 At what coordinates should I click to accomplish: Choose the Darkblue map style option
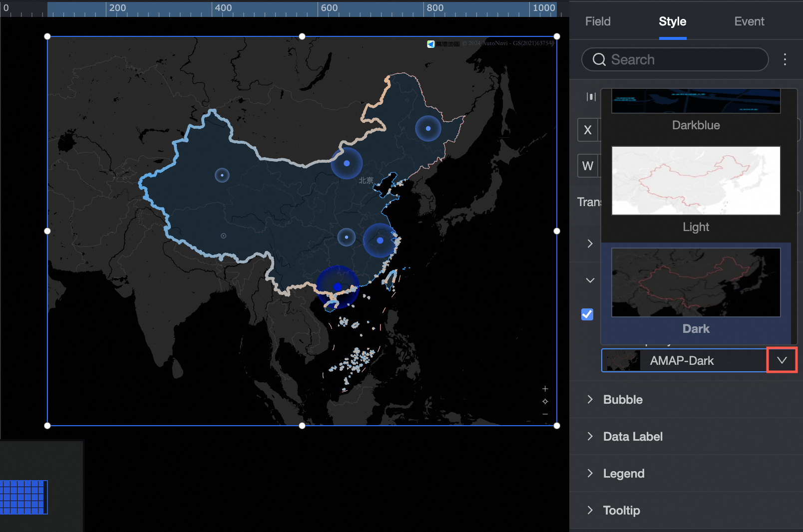coord(696,111)
